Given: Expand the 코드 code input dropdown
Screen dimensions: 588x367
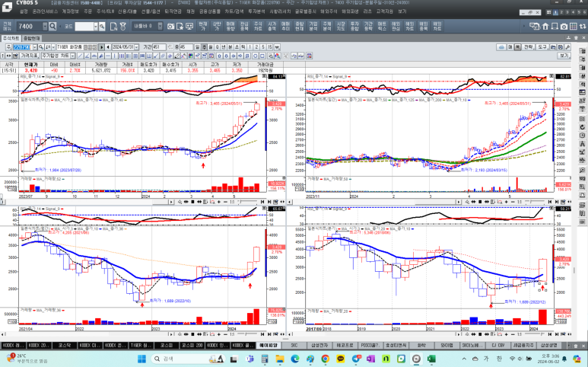Looking at the screenshot, I should (96, 26).
